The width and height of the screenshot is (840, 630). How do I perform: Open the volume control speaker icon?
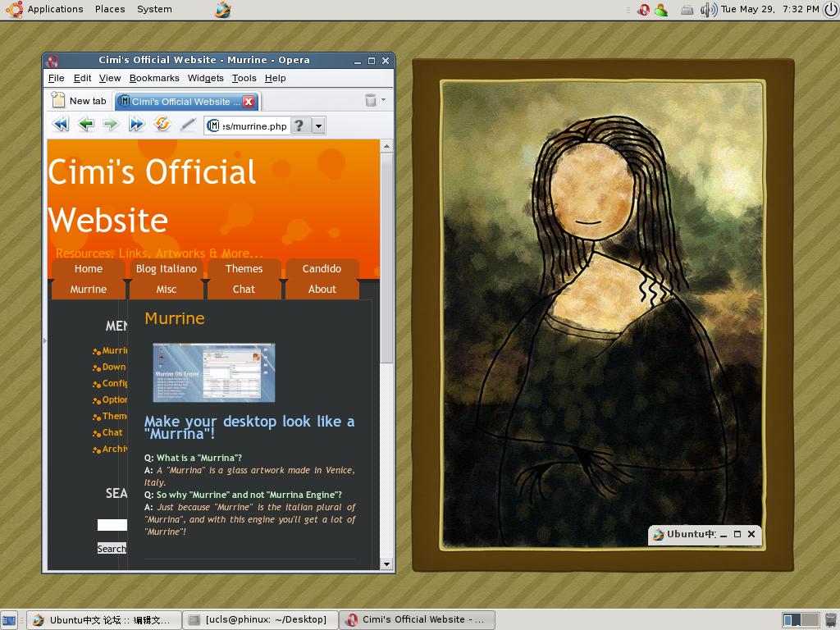708,10
